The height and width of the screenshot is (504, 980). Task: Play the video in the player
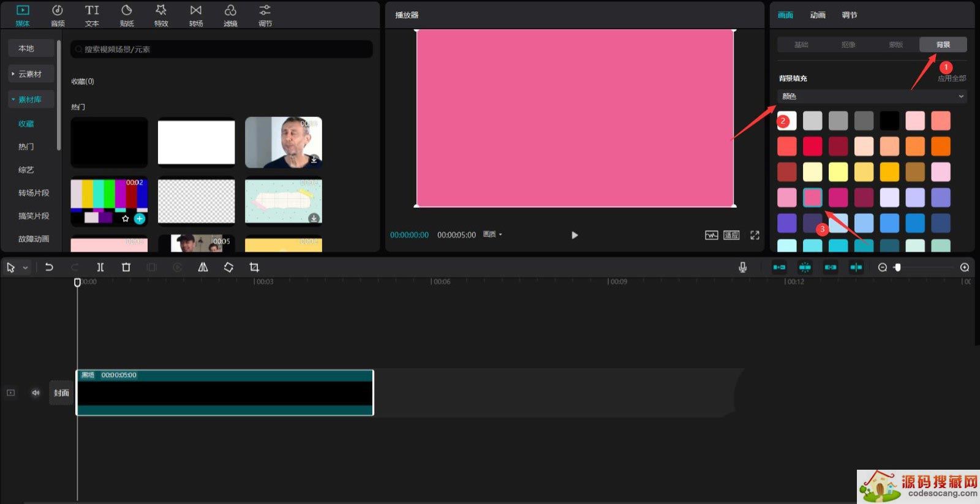pyautogui.click(x=575, y=235)
